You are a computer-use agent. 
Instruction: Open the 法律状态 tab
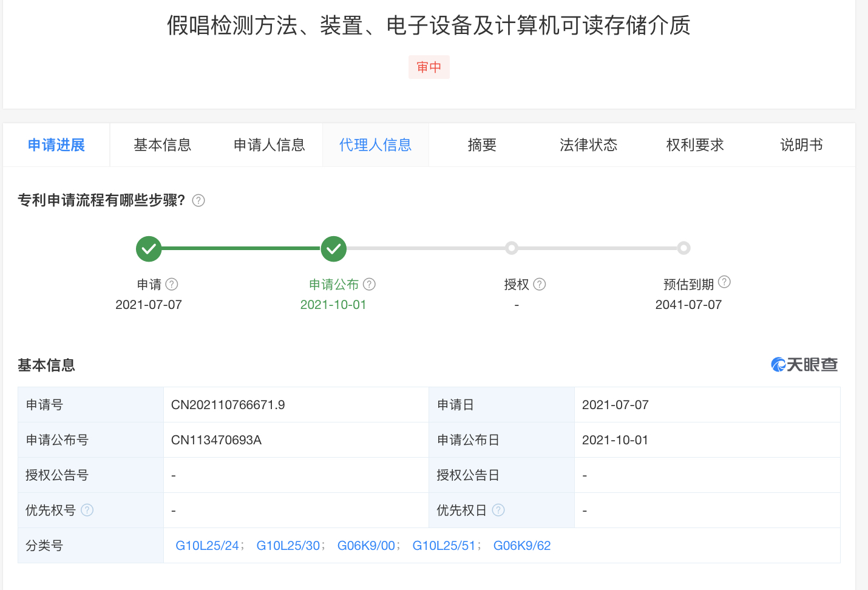[588, 145]
